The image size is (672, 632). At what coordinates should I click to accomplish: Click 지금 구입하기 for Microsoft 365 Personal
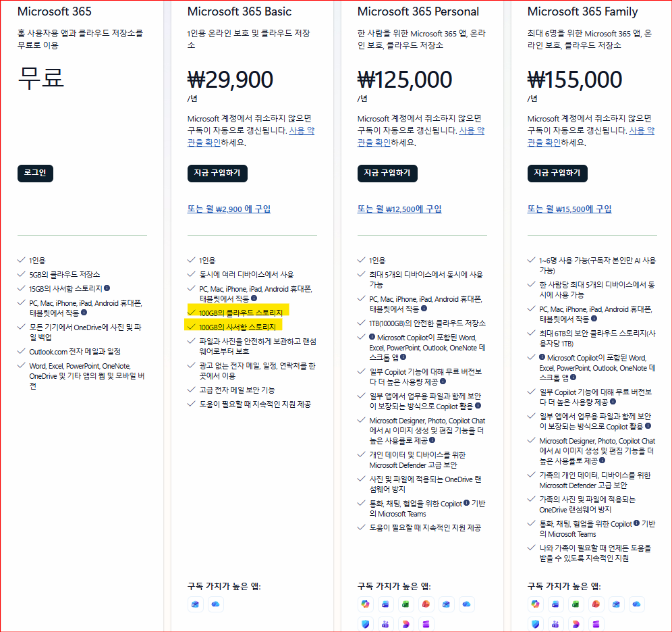[387, 173]
